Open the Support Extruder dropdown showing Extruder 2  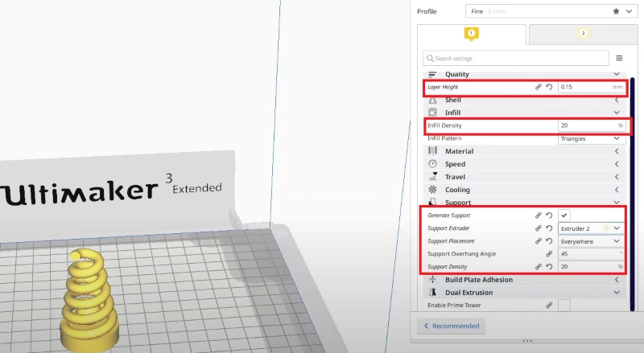pyautogui.click(x=592, y=228)
